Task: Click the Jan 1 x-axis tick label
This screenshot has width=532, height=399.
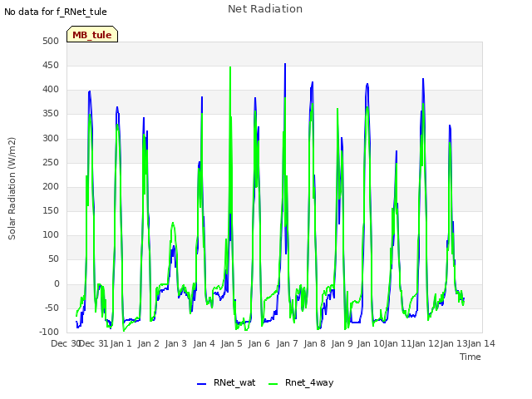Action: 121,343
